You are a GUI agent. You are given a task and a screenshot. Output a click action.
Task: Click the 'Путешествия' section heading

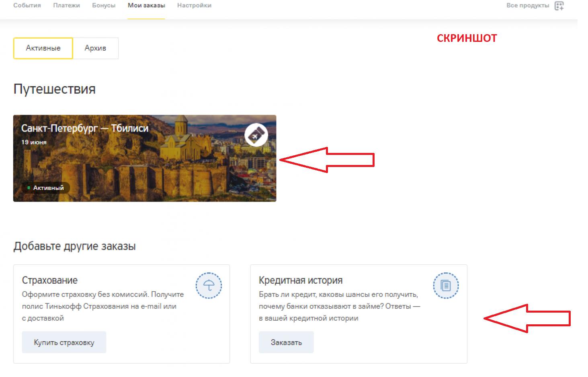tap(55, 89)
